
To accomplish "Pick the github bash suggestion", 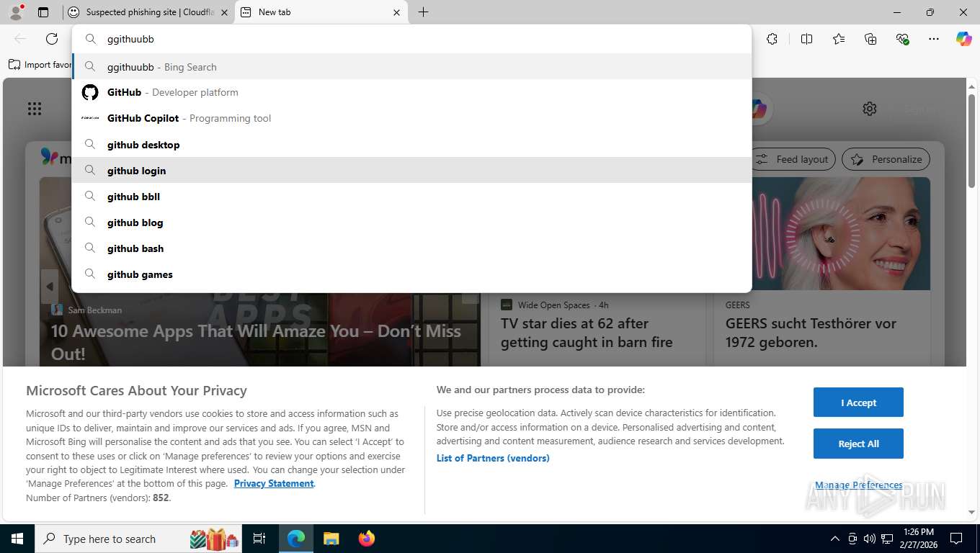I will [411, 248].
